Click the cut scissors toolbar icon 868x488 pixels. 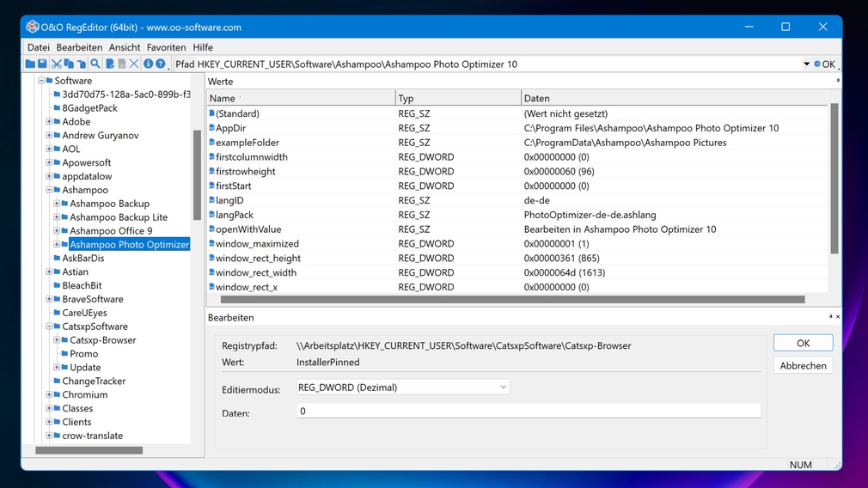[57, 64]
